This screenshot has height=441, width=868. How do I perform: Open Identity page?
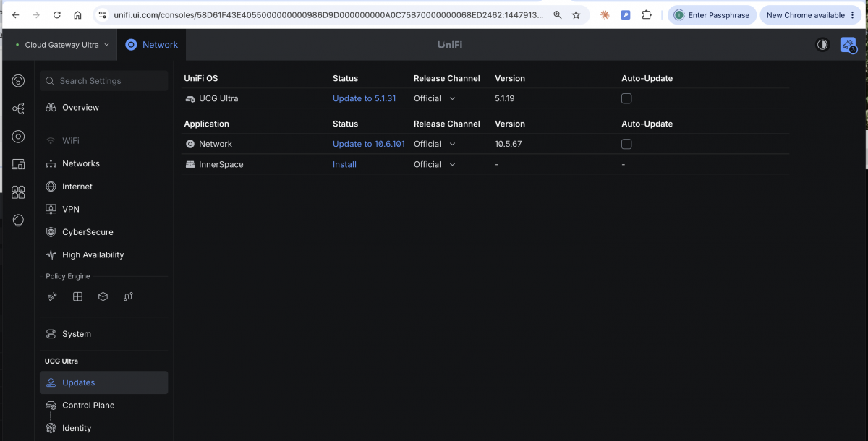tap(103, 428)
